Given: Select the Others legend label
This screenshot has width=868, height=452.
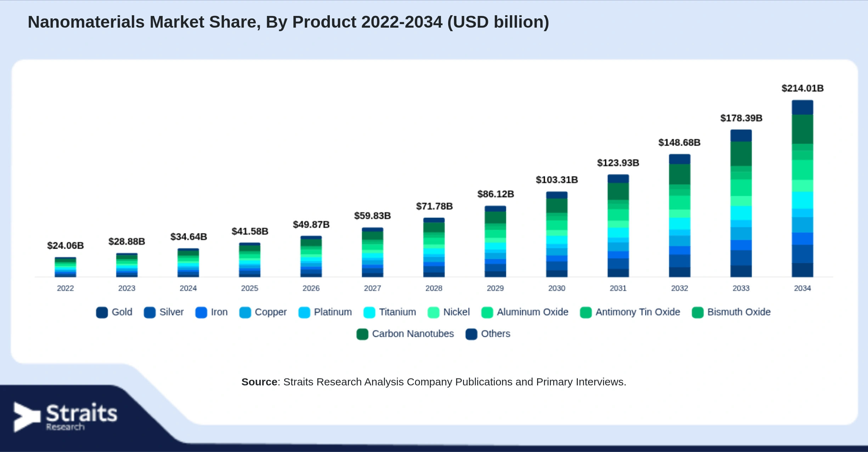Looking at the screenshot, I should (x=496, y=334).
